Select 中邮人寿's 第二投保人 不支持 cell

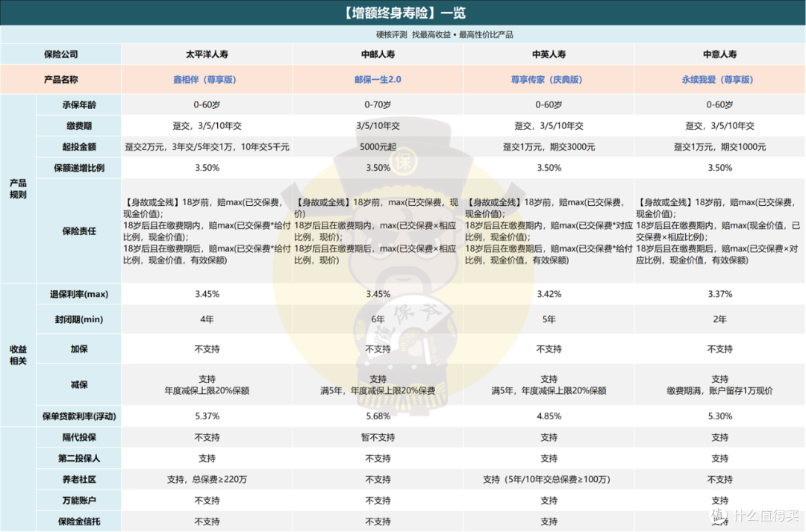[378, 458]
